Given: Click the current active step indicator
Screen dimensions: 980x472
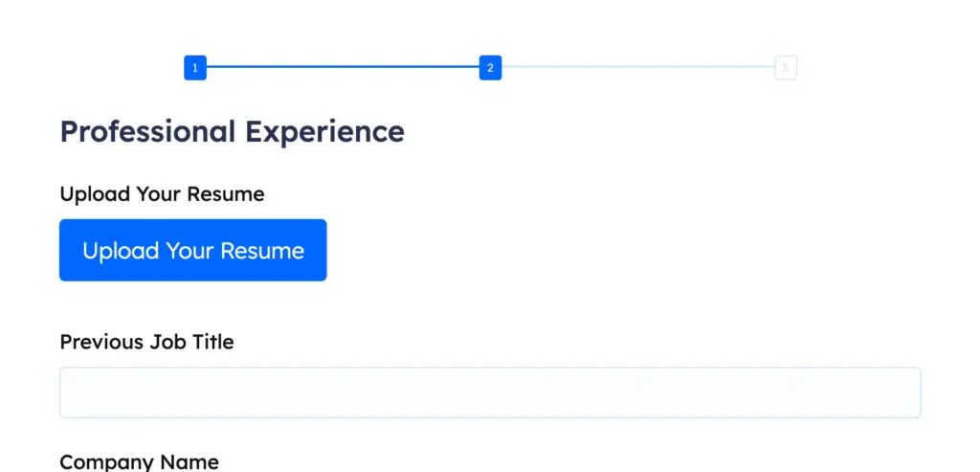Looking at the screenshot, I should pos(490,68).
